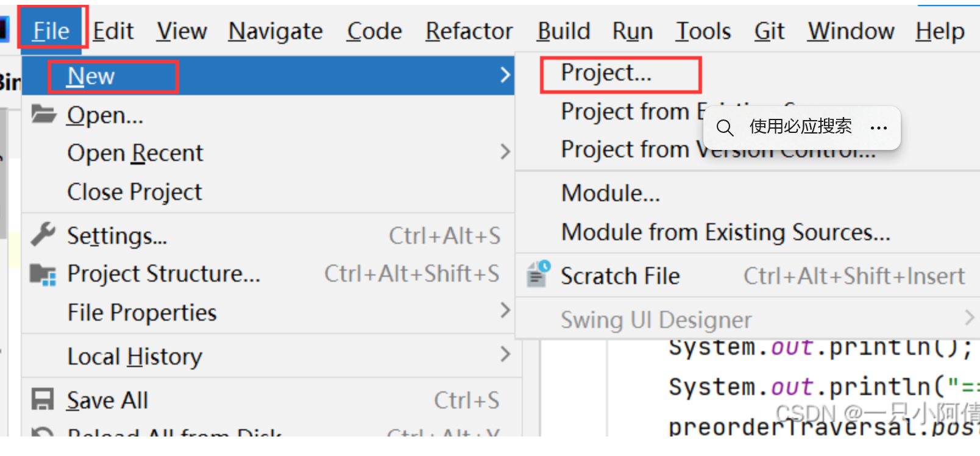Open the three-dot more options in search popup
Screen dimensions: 980x456
(878, 127)
